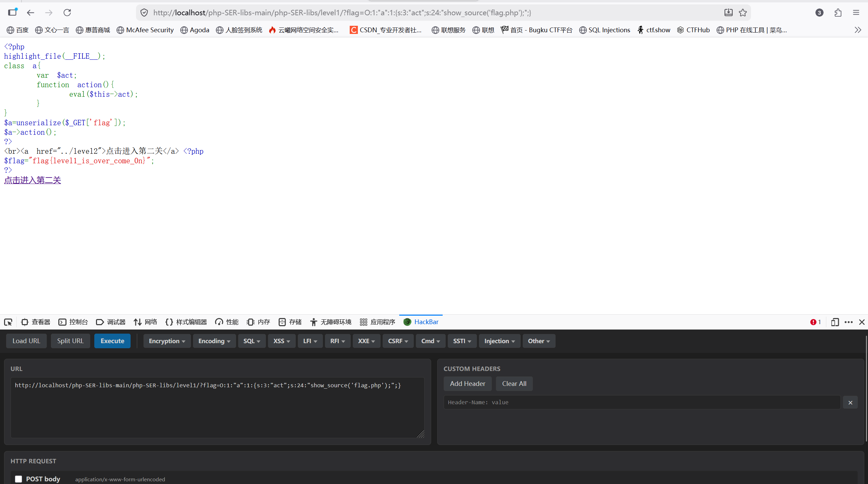This screenshot has width=868, height=484.
Task: Expand the Encryption dropdown
Action: [167, 341]
